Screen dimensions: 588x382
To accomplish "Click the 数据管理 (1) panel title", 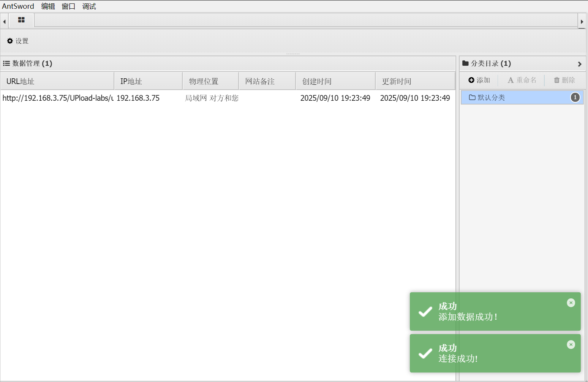I will 32,63.
